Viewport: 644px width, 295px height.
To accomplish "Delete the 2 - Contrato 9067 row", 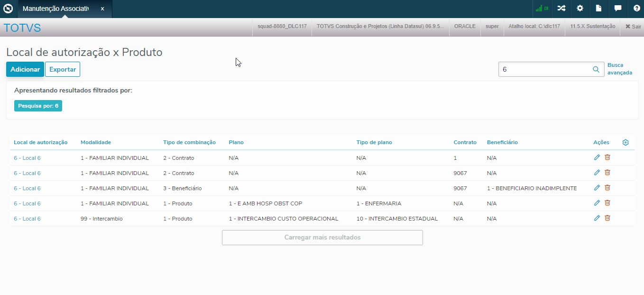I will tap(607, 173).
